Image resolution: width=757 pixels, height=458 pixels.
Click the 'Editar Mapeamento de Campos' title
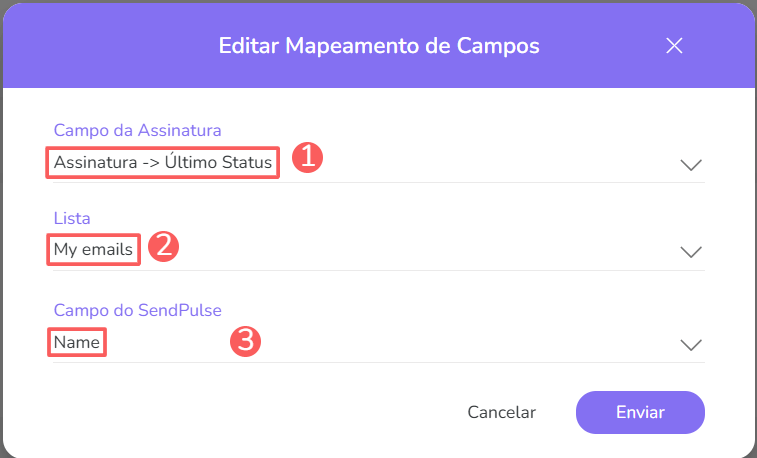379,46
